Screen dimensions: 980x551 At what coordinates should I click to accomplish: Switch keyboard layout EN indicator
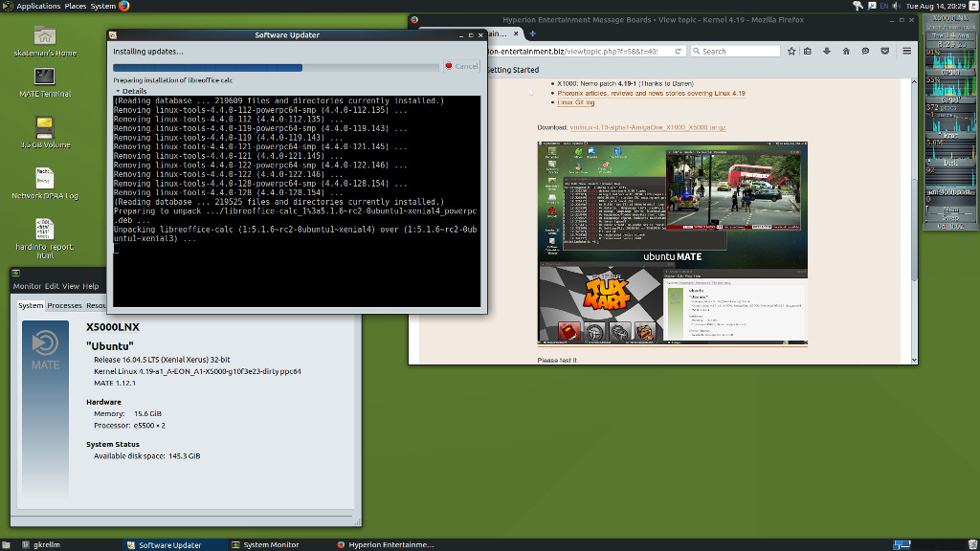coord(883,6)
